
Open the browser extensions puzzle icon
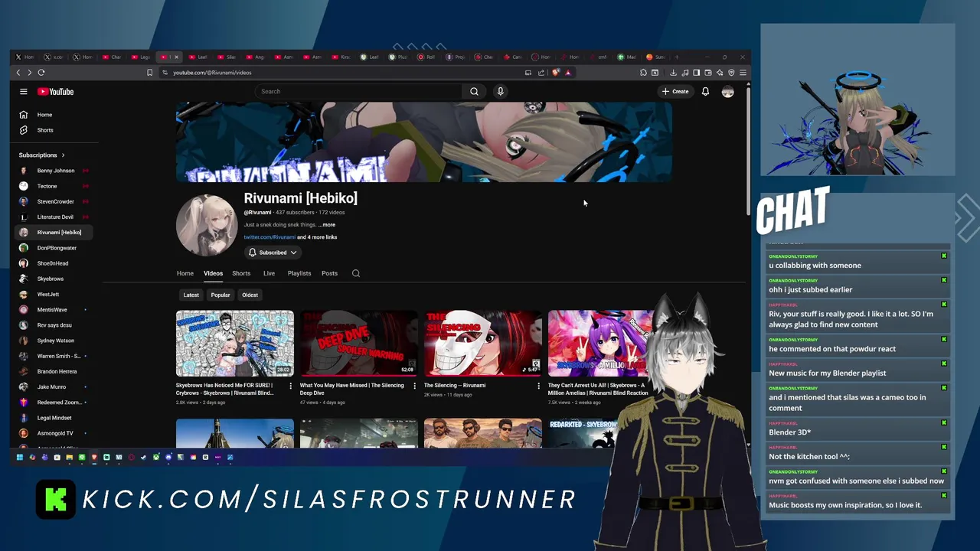point(643,73)
